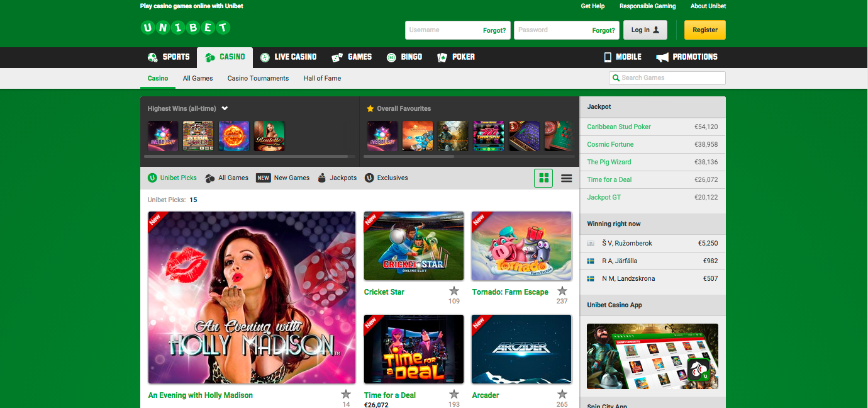Click the megaphone Promotions icon
This screenshot has height=408, width=868.
coord(662,57)
